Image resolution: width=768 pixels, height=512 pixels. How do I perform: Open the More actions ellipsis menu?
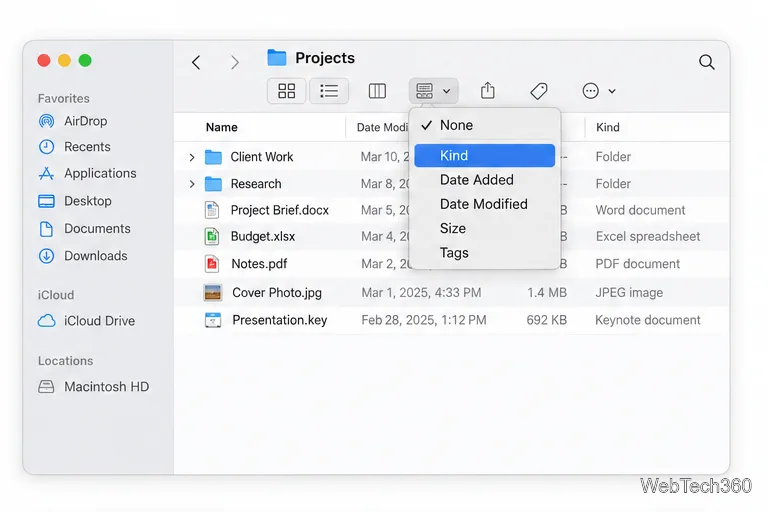598,91
